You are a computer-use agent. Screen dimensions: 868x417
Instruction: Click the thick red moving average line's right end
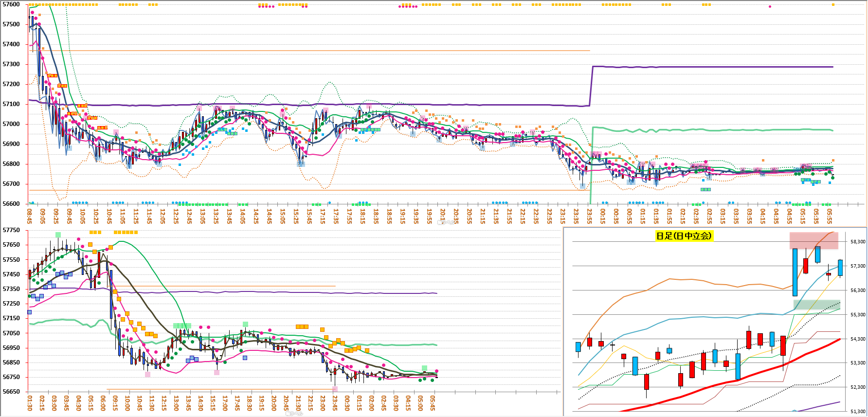click(839, 340)
